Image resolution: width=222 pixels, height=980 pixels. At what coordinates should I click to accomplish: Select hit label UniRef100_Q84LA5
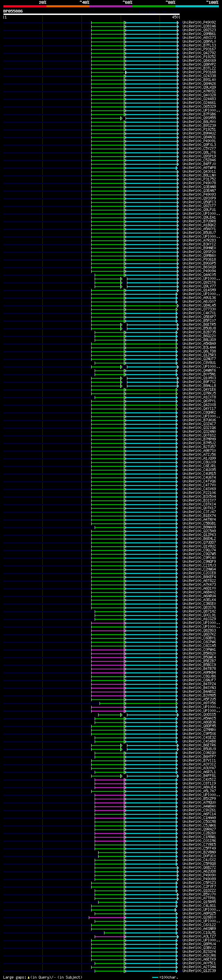tap(199, 306)
